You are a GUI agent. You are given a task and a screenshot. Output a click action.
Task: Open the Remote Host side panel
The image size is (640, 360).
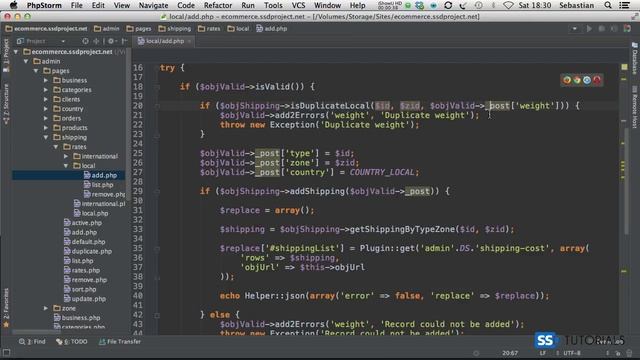pos(635,107)
